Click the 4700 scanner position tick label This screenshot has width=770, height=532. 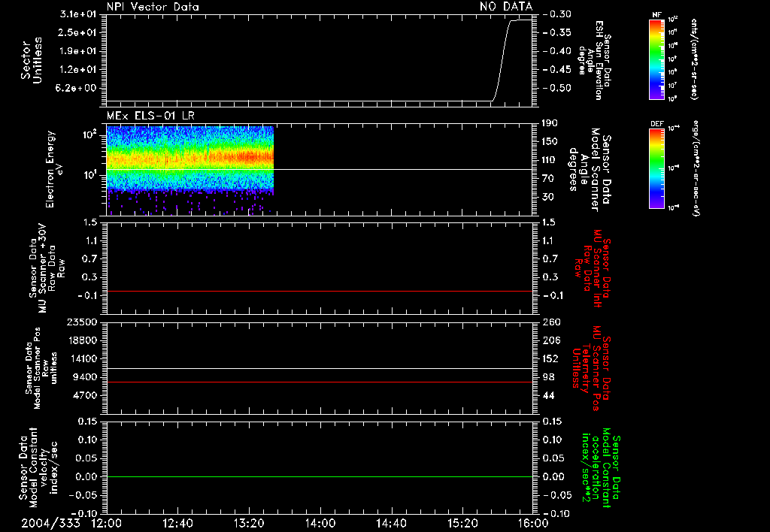pos(84,395)
